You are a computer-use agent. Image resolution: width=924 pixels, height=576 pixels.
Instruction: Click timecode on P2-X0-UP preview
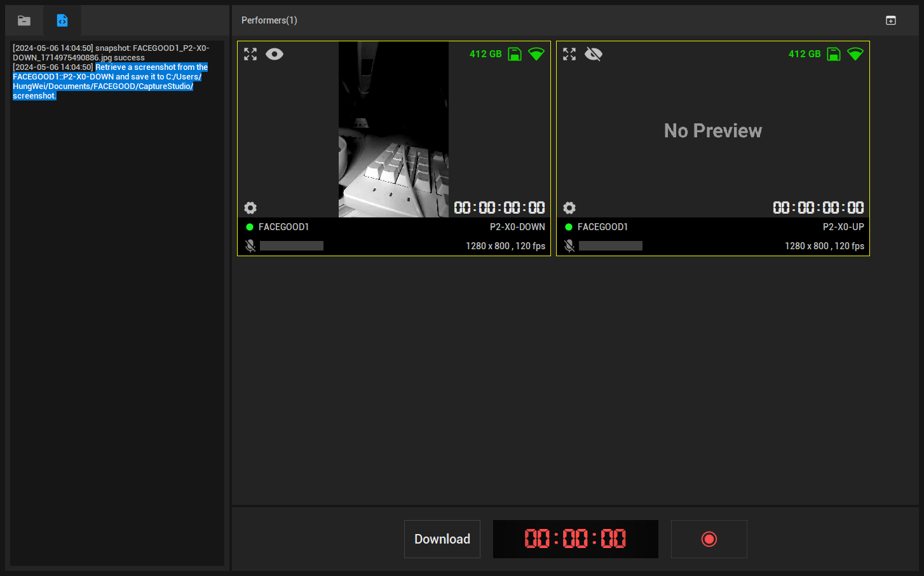819,208
